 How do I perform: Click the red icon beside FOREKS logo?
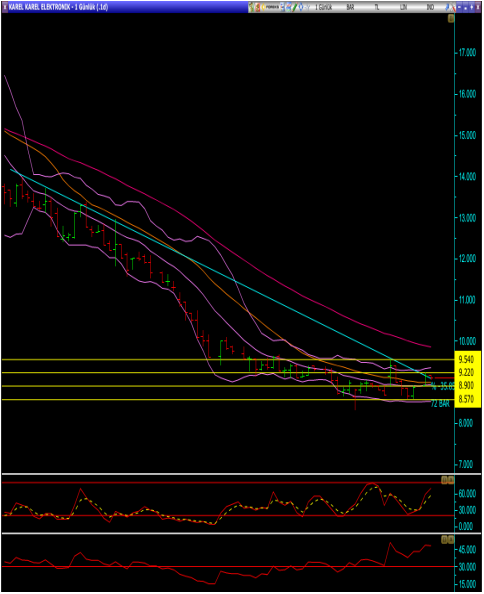coord(258,7)
